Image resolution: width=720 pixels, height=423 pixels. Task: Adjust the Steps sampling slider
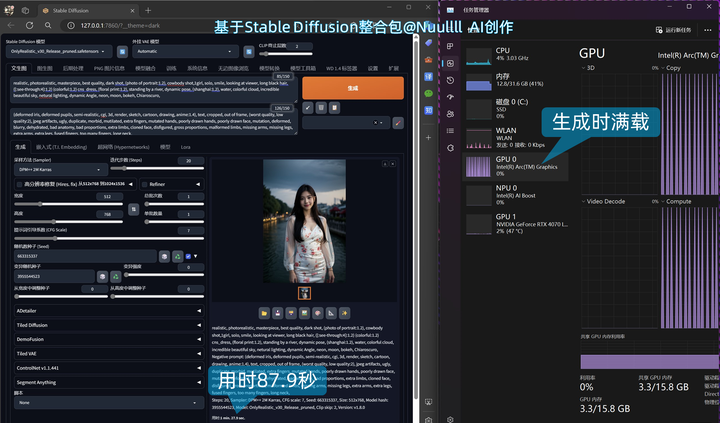pos(157,168)
